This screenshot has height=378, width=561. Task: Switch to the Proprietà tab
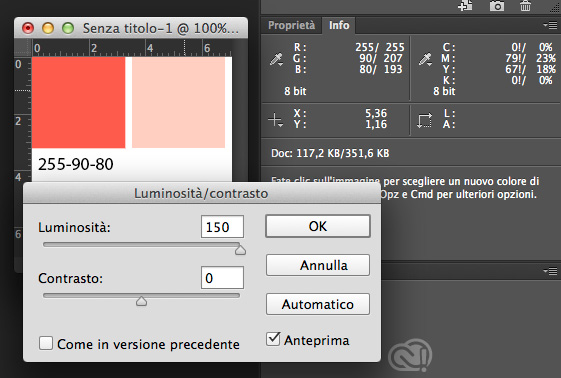(291, 25)
